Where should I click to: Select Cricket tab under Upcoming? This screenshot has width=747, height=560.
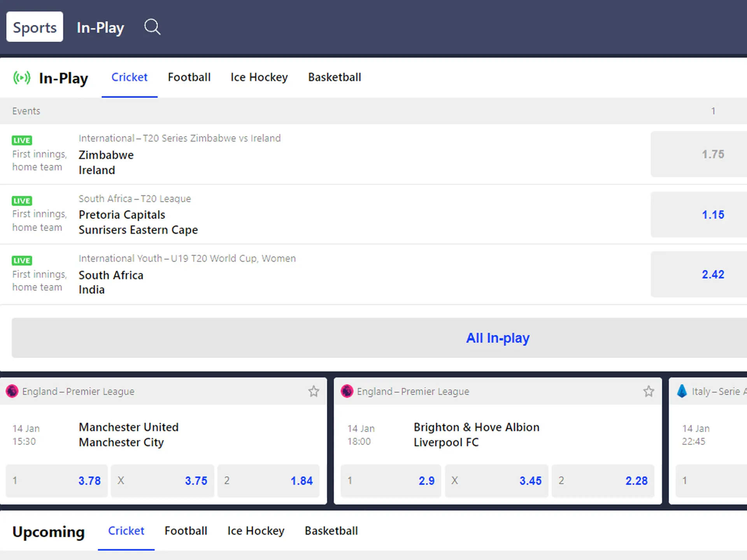(x=126, y=531)
